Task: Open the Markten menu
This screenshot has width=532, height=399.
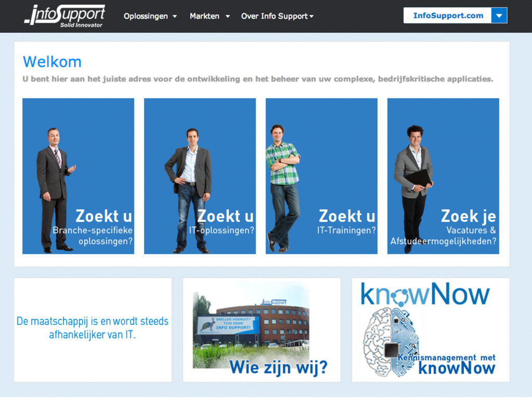Action: (x=205, y=16)
